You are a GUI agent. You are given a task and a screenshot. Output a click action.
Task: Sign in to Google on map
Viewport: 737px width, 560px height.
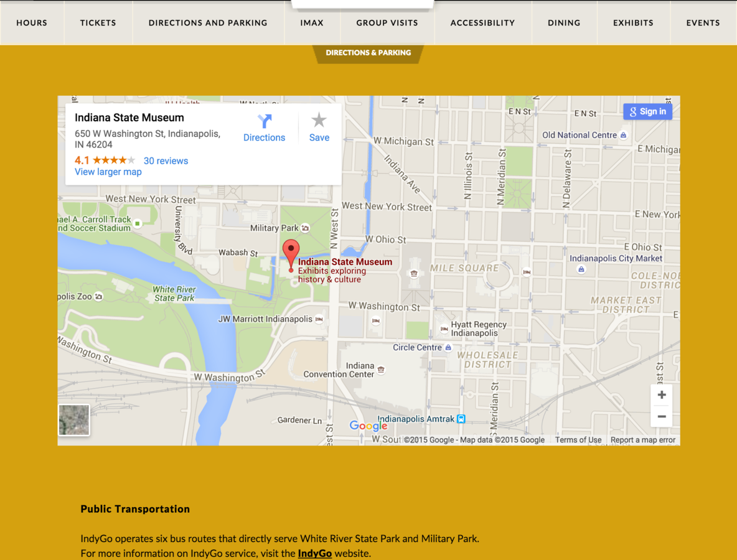(647, 111)
